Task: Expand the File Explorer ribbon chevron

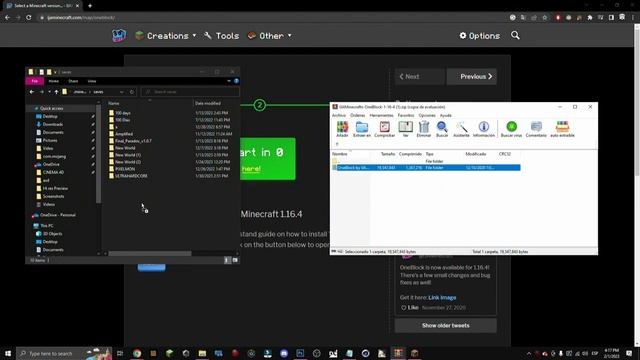Action: click(229, 81)
